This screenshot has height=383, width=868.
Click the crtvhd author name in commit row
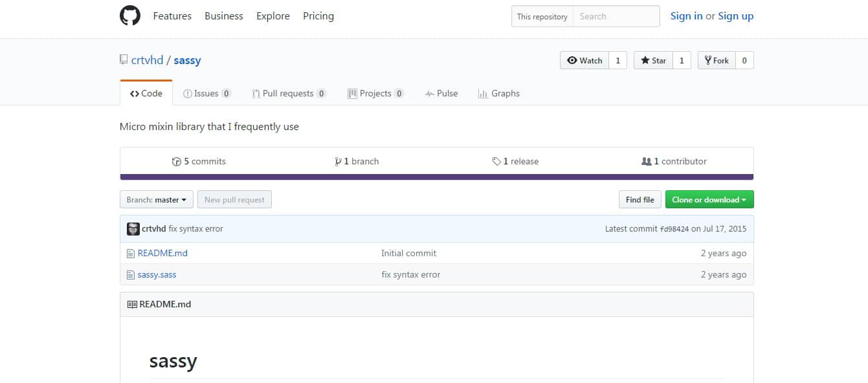(x=154, y=228)
